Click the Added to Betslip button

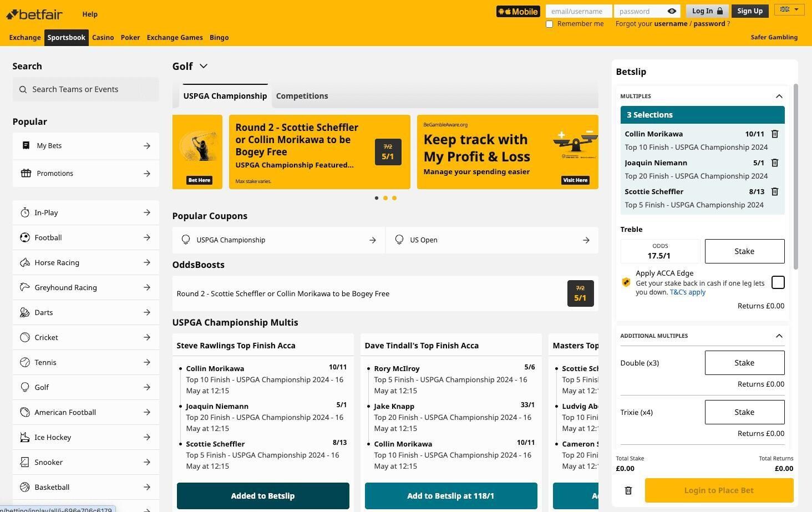coord(263,496)
